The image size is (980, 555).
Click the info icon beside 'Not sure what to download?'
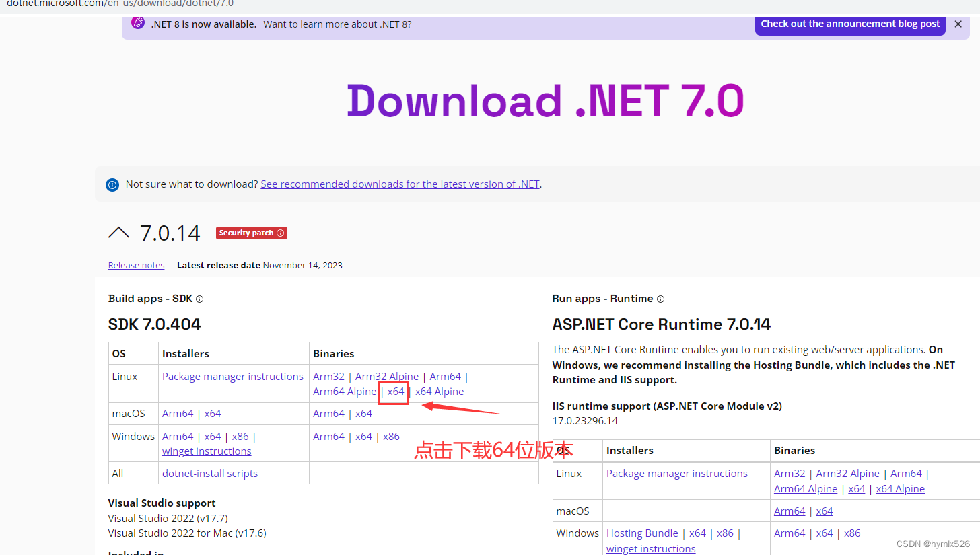click(x=112, y=185)
